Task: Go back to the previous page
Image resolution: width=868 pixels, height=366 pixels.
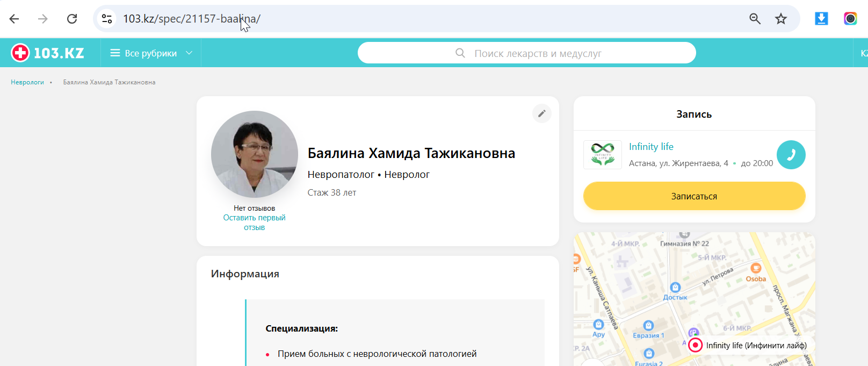Action: (x=15, y=19)
